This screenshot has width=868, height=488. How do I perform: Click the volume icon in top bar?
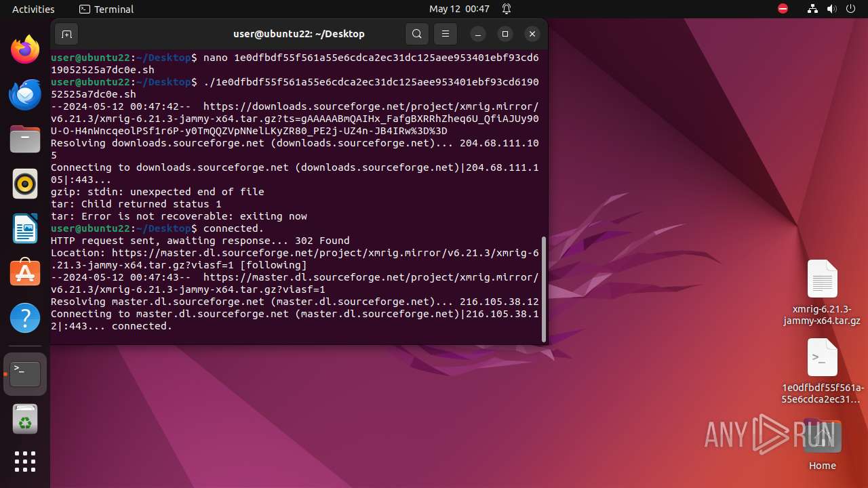tap(831, 9)
